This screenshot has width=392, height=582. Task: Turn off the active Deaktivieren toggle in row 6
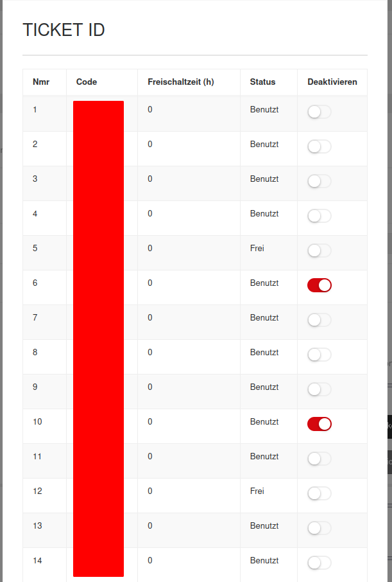(x=319, y=285)
